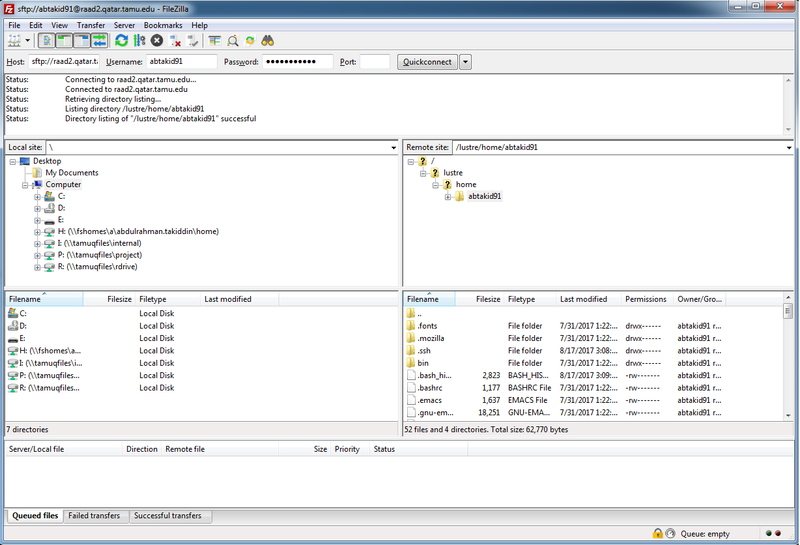Open the directory listing filters icon
Viewport: 800px width, 545px height.
tap(215, 41)
